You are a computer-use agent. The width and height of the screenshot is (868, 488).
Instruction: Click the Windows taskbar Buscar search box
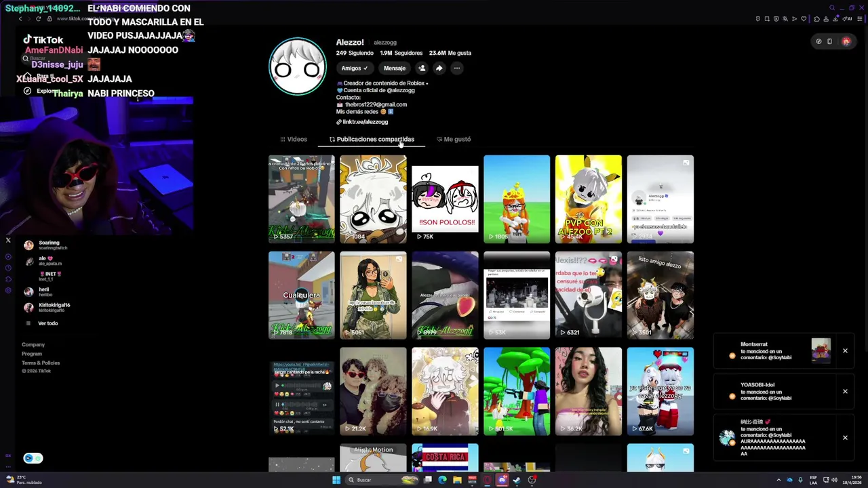382,480
